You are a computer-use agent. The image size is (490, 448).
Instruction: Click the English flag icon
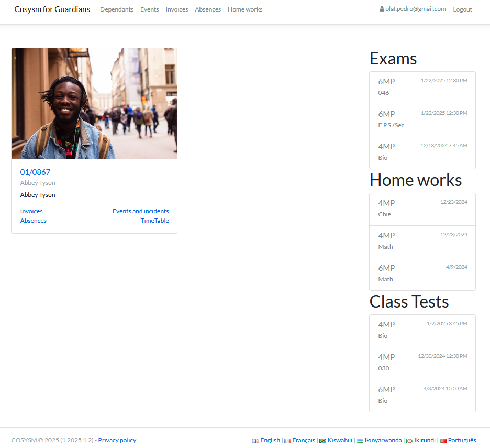click(255, 440)
